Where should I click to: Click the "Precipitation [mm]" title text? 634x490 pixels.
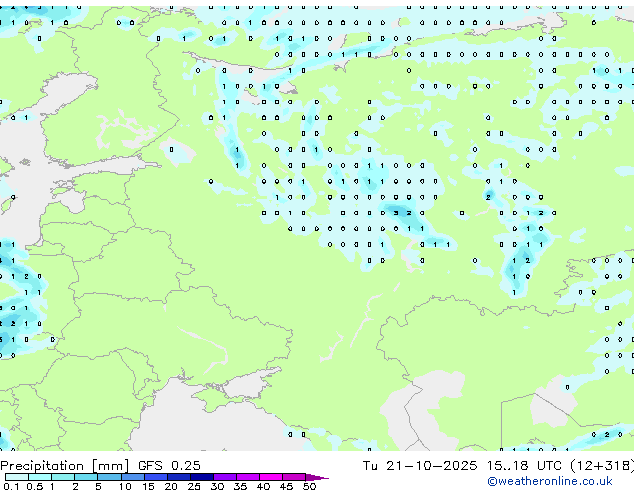click(65, 466)
